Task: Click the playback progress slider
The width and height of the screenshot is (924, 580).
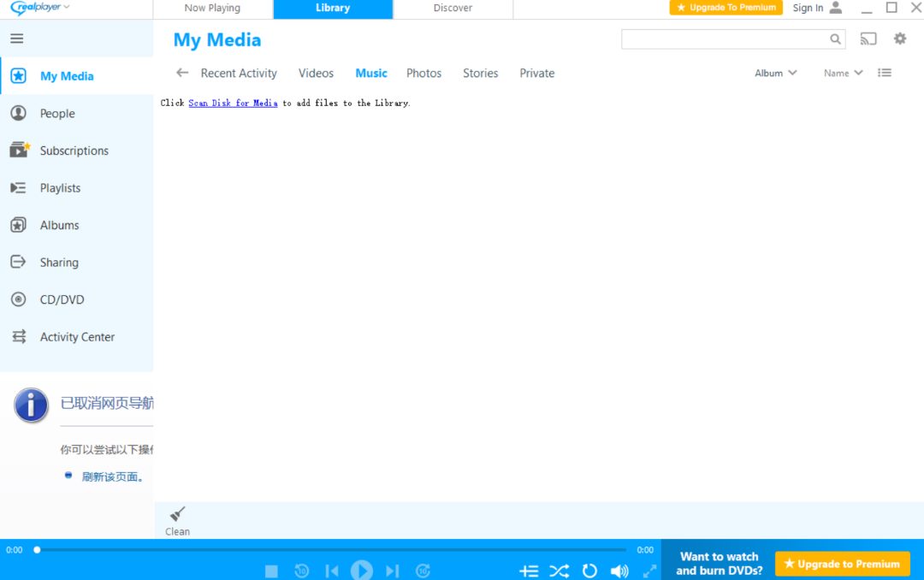Action: (334, 549)
